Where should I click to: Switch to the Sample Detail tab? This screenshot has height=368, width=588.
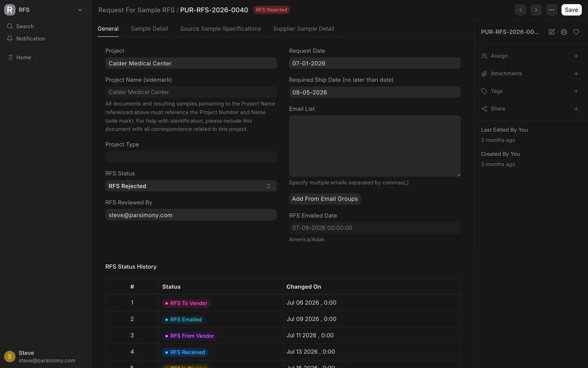[x=149, y=29]
